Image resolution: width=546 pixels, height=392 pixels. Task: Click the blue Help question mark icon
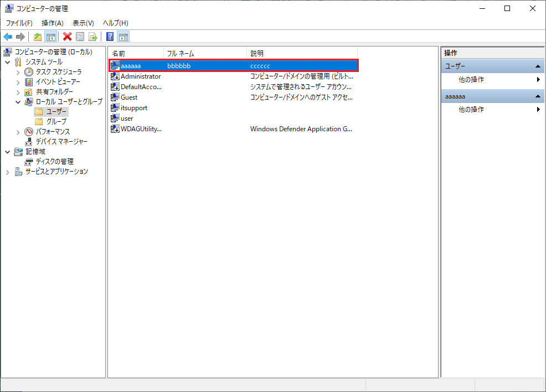point(110,37)
